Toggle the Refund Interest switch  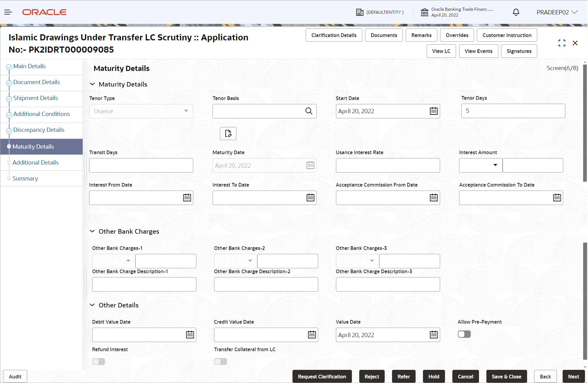click(99, 362)
